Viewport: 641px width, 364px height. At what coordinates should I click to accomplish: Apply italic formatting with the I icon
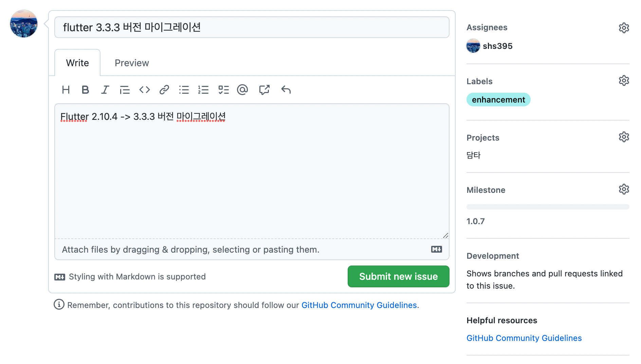pos(105,90)
